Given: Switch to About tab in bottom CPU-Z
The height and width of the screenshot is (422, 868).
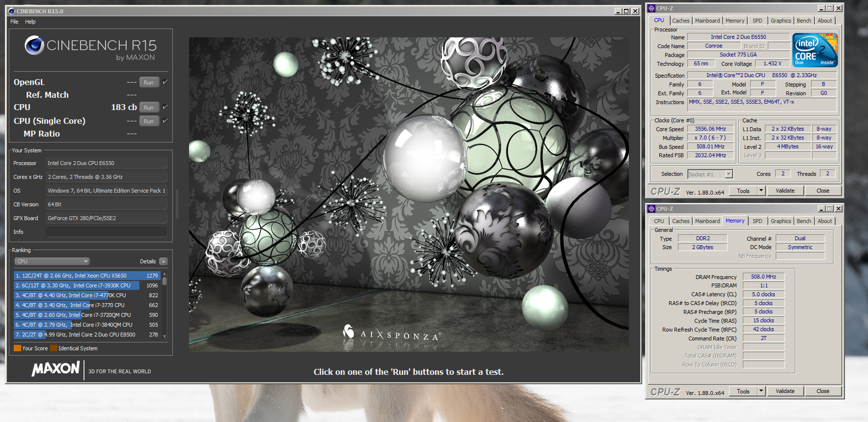Looking at the screenshot, I should [825, 221].
